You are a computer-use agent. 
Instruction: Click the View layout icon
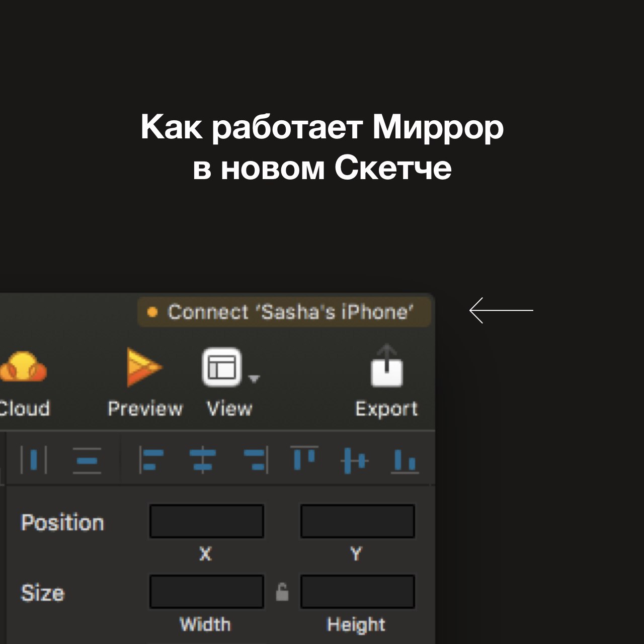coord(222,367)
